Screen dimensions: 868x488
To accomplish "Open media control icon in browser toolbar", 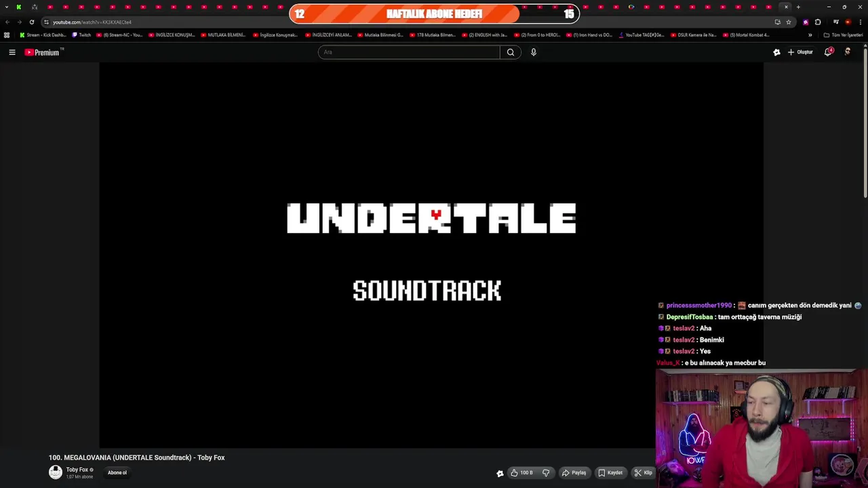I will 835,22.
